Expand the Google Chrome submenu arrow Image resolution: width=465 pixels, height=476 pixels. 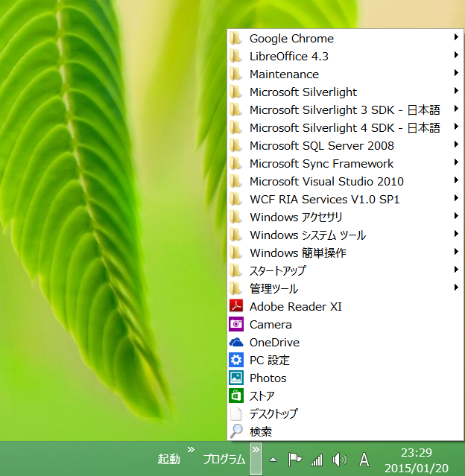[456, 37]
